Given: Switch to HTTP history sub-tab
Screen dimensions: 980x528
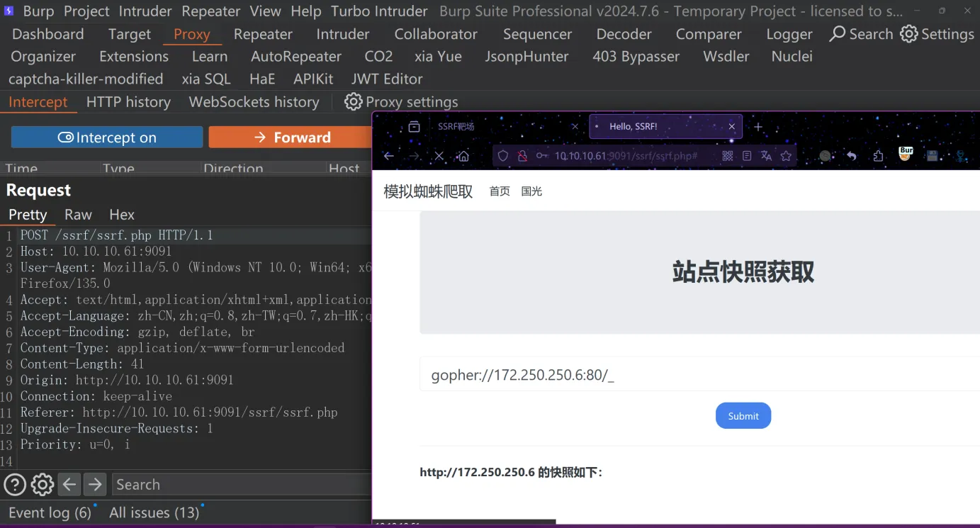Looking at the screenshot, I should pos(128,102).
